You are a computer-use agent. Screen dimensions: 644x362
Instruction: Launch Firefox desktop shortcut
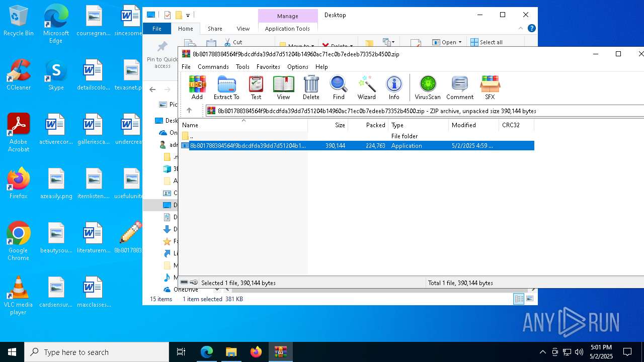pyautogui.click(x=19, y=184)
